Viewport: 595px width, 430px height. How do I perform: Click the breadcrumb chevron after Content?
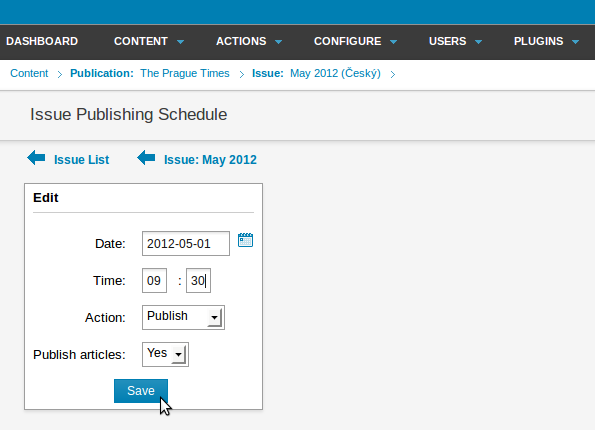click(x=60, y=74)
